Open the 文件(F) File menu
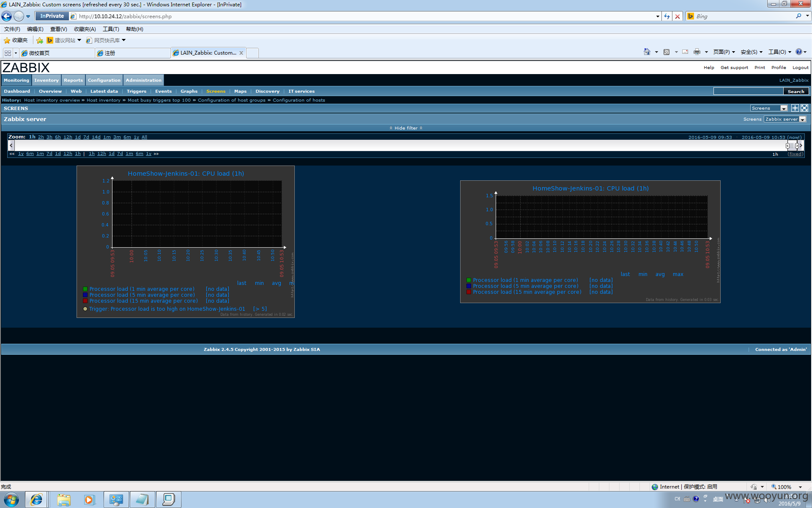The image size is (812, 508). pyautogui.click(x=12, y=29)
